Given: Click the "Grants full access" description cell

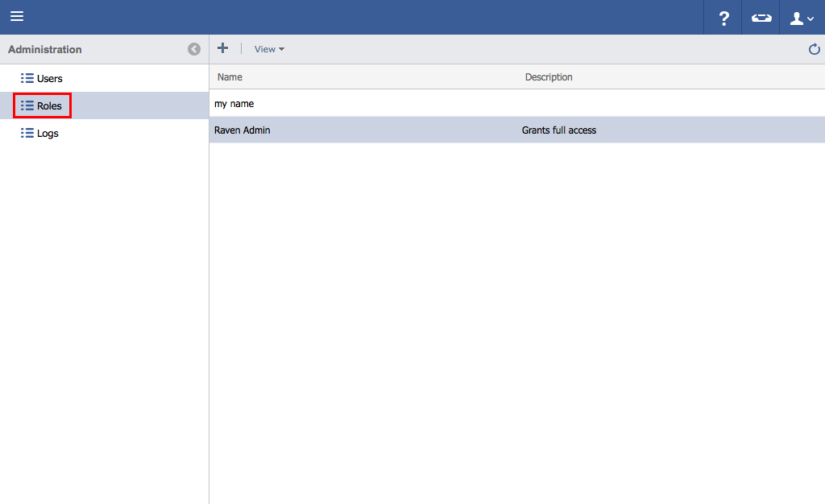Looking at the screenshot, I should click(x=559, y=130).
